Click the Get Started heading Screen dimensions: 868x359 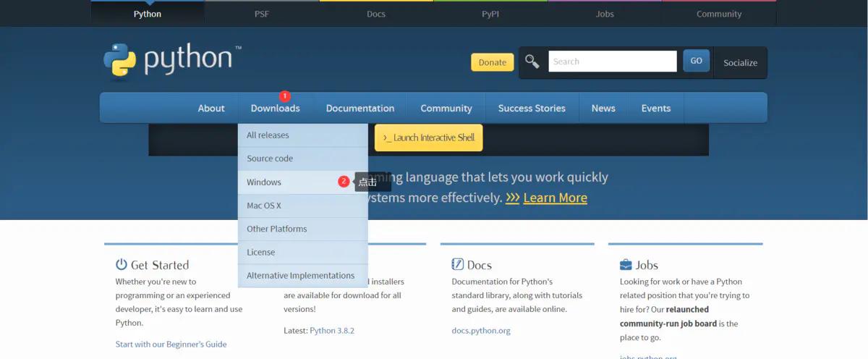click(160, 265)
